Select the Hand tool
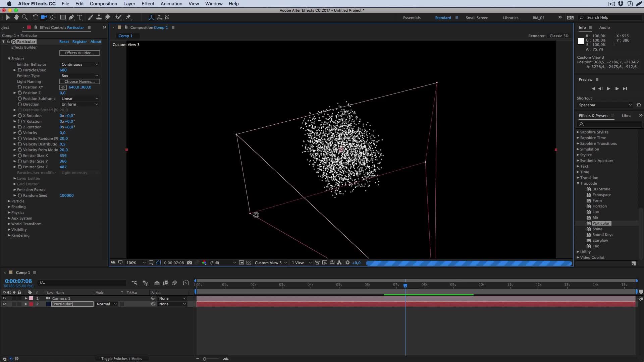The height and width of the screenshot is (362, 644). [16, 17]
